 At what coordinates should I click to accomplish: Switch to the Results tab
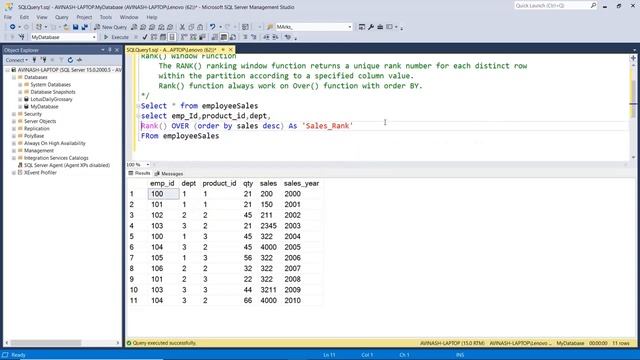coord(140,173)
